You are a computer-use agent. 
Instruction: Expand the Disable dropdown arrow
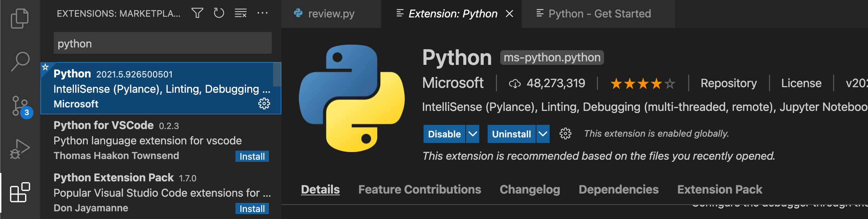473,134
